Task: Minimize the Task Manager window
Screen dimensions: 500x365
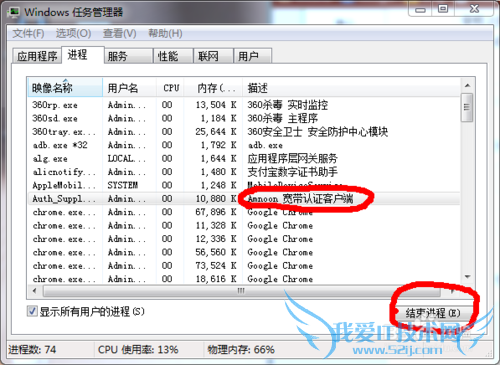Action: [x=420, y=9]
